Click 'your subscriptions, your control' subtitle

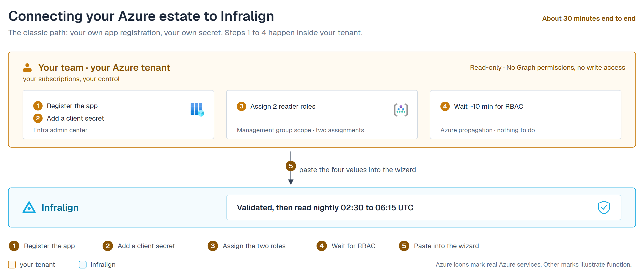coord(71,79)
